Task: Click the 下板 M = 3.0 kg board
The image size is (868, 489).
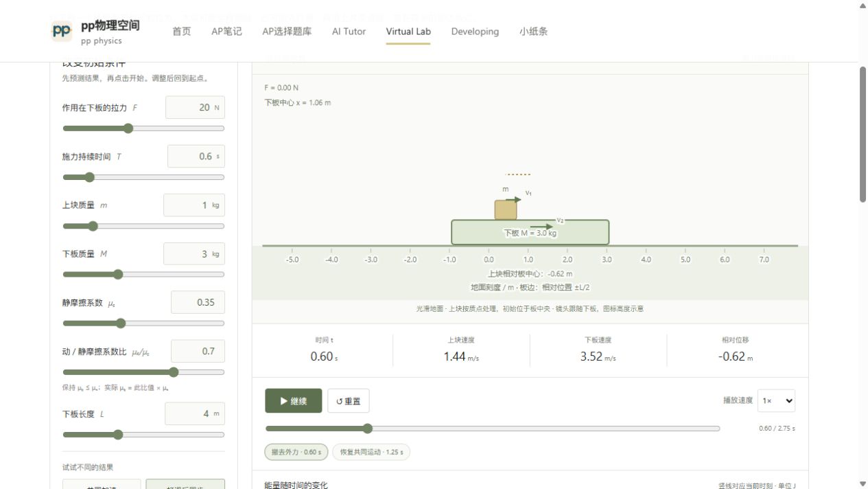Action: 530,232
